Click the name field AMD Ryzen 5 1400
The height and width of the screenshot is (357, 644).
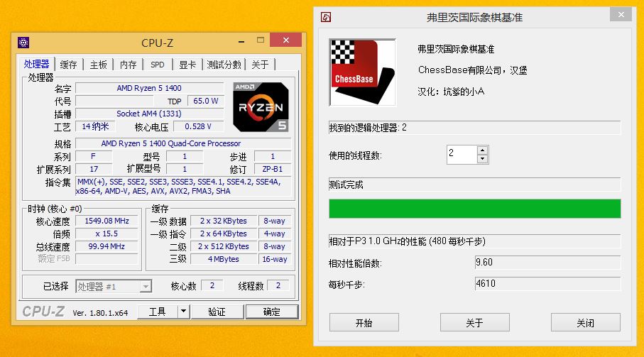coord(150,88)
